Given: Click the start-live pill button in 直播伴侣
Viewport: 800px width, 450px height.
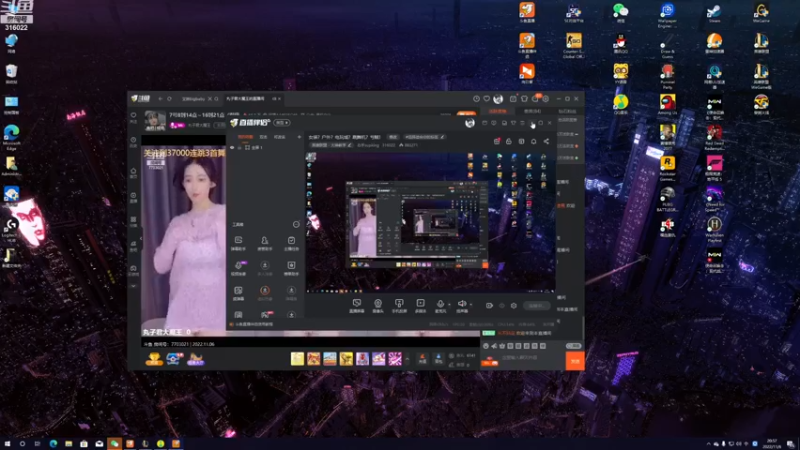Looking at the screenshot, I should pos(536,306).
